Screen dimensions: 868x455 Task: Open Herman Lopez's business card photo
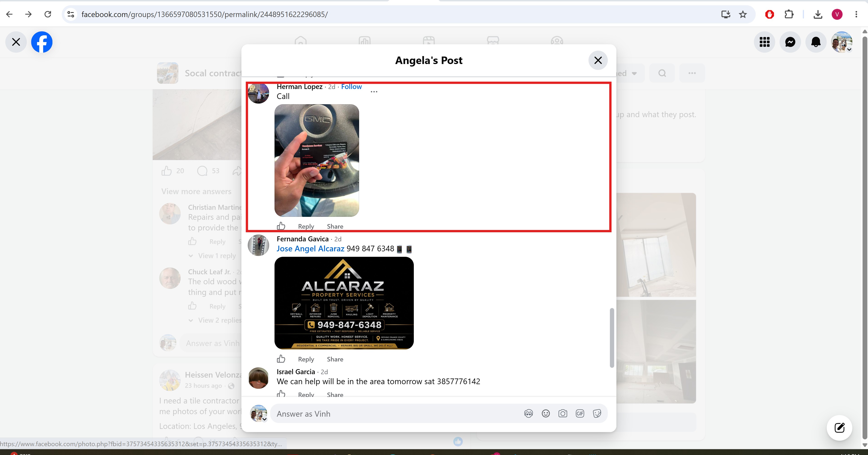pyautogui.click(x=317, y=161)
